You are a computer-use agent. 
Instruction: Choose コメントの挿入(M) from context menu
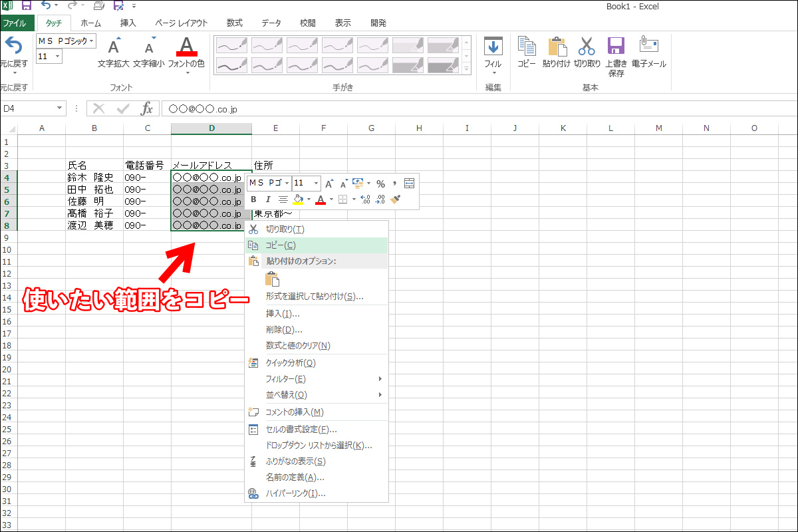tap(317, 412)
